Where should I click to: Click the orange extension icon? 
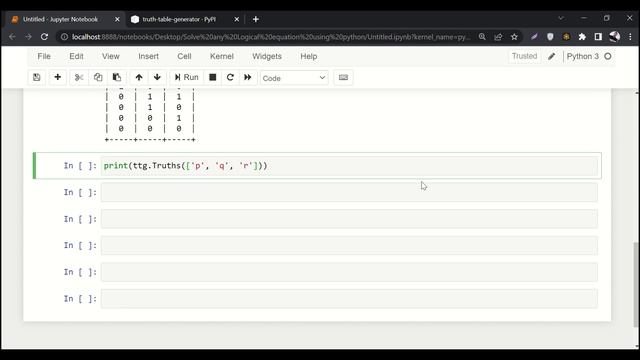pyautogui.click(x=566, y=37)
